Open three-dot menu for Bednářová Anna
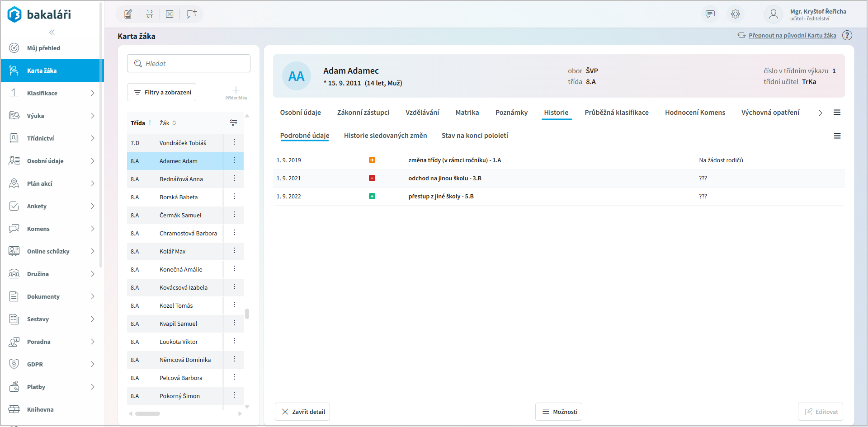This screenshot has width=868, height=427. click(234, 178)
